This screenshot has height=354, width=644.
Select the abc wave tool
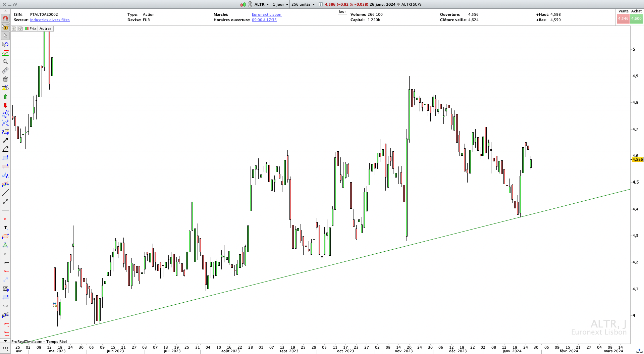pos(5,123)
